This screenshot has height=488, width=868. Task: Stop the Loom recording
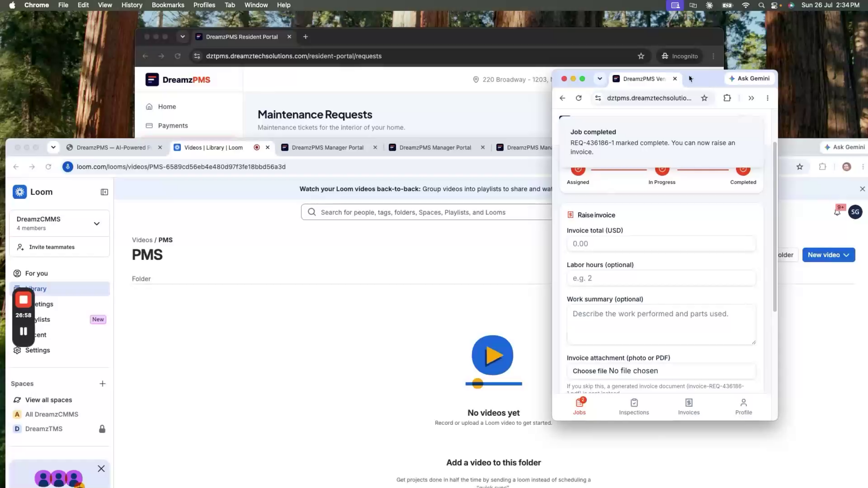24,300
